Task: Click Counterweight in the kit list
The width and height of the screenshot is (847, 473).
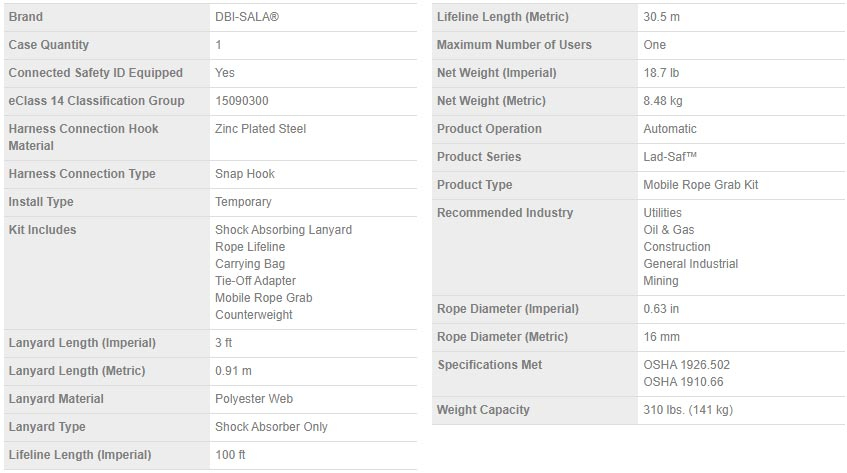Action: 254,315
